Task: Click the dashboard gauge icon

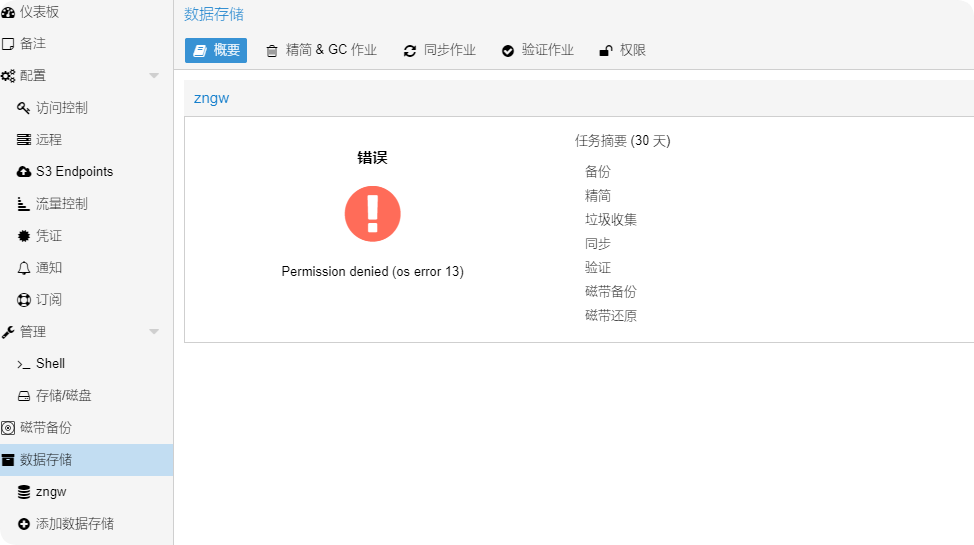Action: 8,12
